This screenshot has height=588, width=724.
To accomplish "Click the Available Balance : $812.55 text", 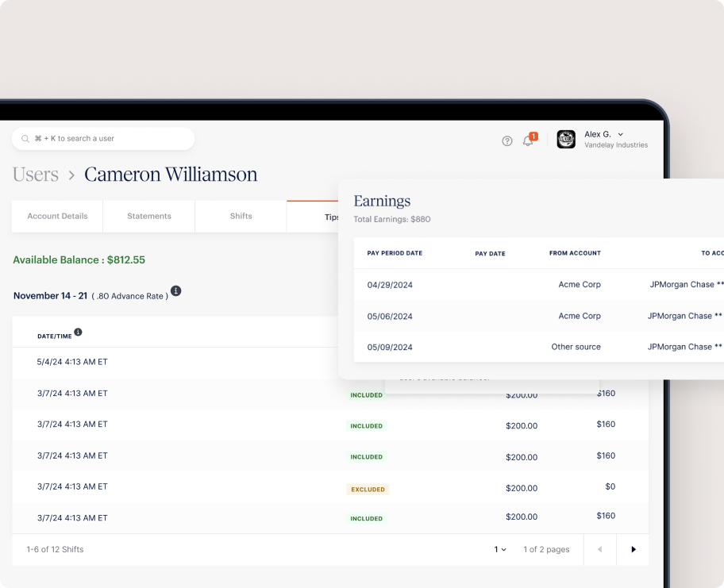I will pos(79,259).
